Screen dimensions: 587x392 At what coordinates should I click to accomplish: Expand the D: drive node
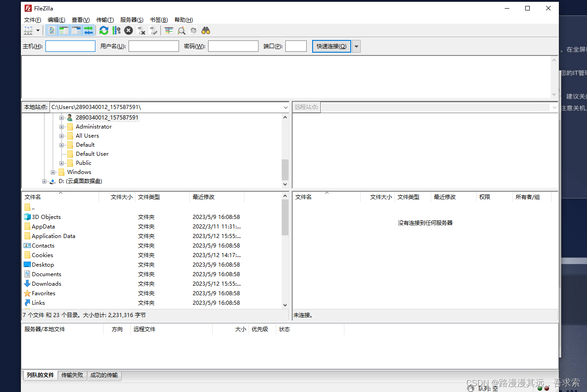[x=45, y=181]
